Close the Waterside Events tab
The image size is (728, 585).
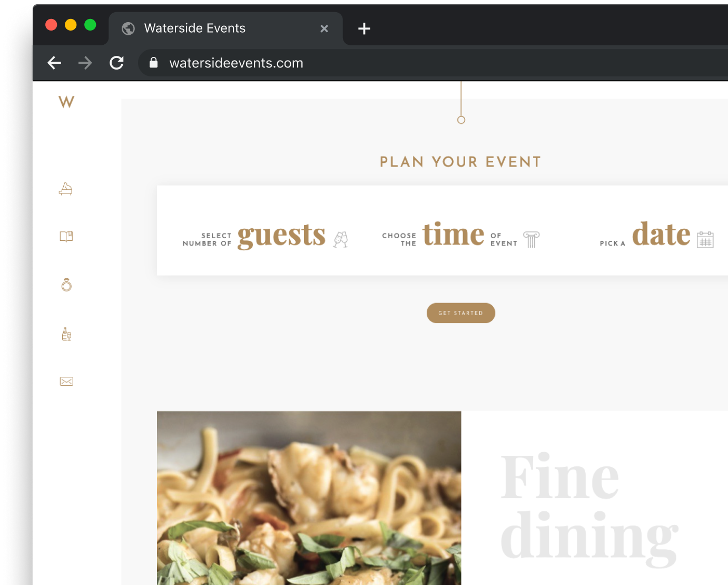pyautogui.click(x=324, y=28)
